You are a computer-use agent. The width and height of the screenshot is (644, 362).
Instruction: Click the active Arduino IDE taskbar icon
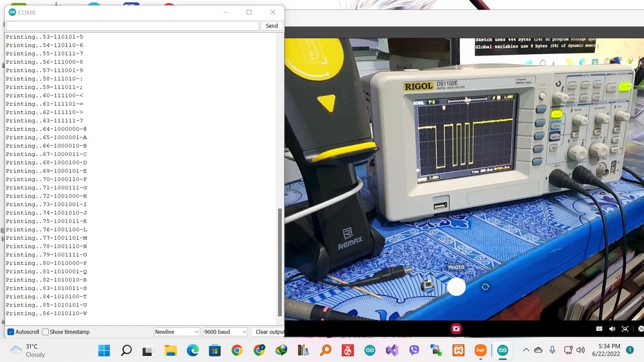pyautogui.click(x=503, y=350)
